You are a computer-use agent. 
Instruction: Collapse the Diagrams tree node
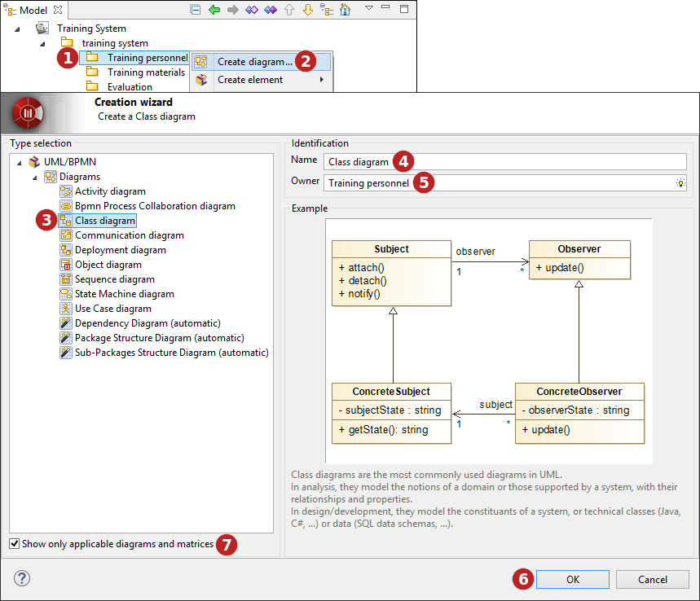tap(34, 177)
